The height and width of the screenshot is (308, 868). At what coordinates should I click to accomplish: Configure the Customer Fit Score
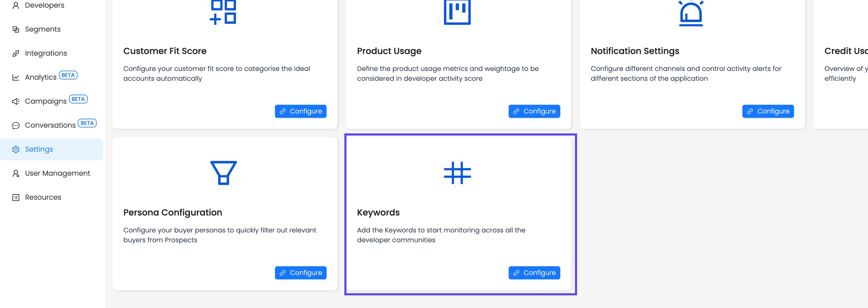301,111
